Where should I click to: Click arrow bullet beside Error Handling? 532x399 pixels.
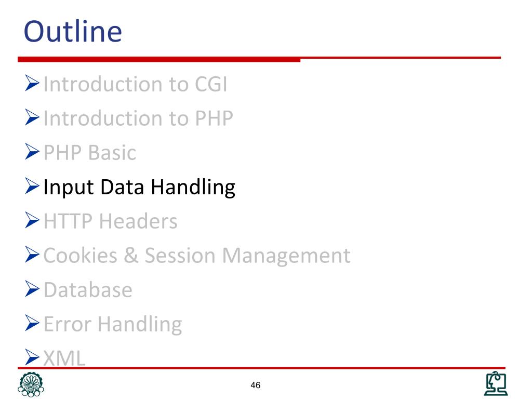[32, 323]
